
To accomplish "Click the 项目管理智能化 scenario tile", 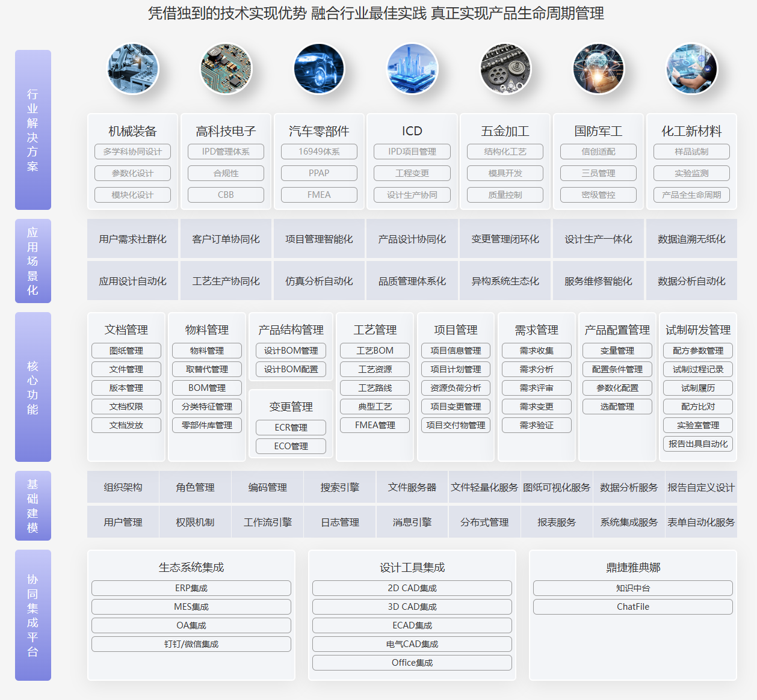I will 319,239.
